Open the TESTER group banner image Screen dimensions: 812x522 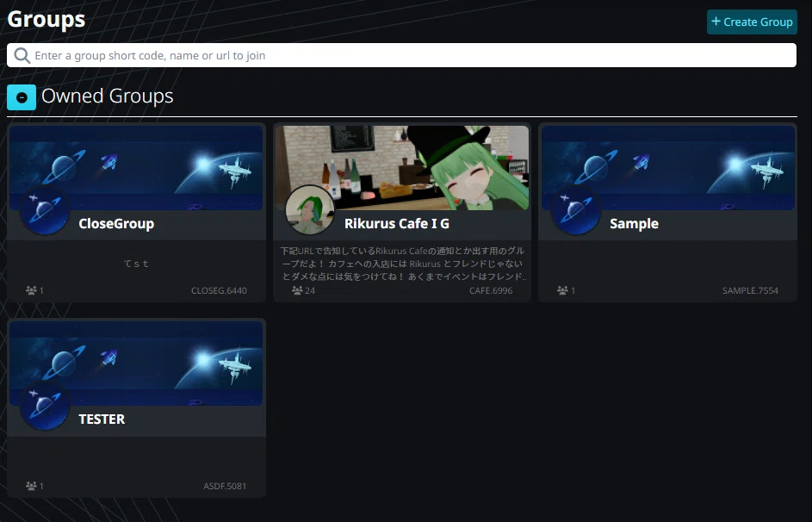click(x=136, y=363)
